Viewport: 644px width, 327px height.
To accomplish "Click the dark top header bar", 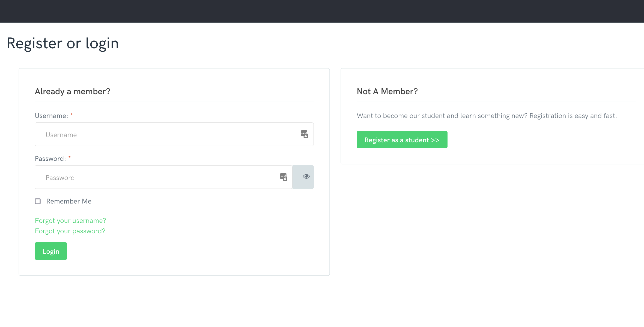I will [322, 11].
